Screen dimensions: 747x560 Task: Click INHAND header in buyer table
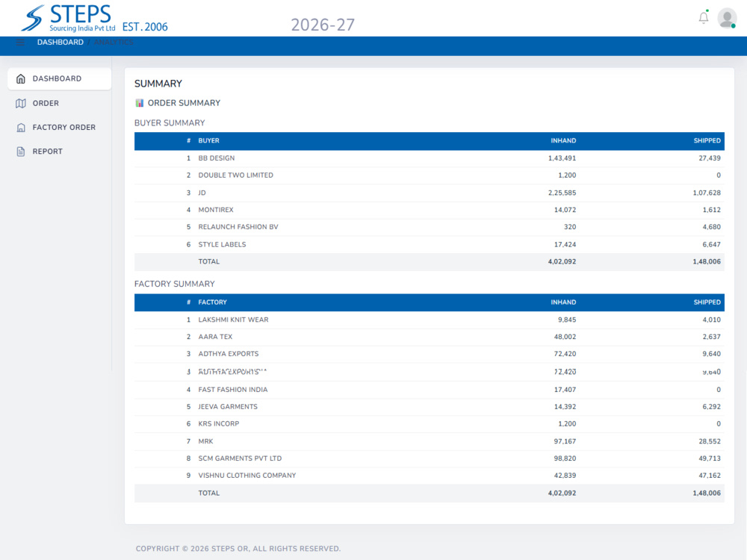563,140
